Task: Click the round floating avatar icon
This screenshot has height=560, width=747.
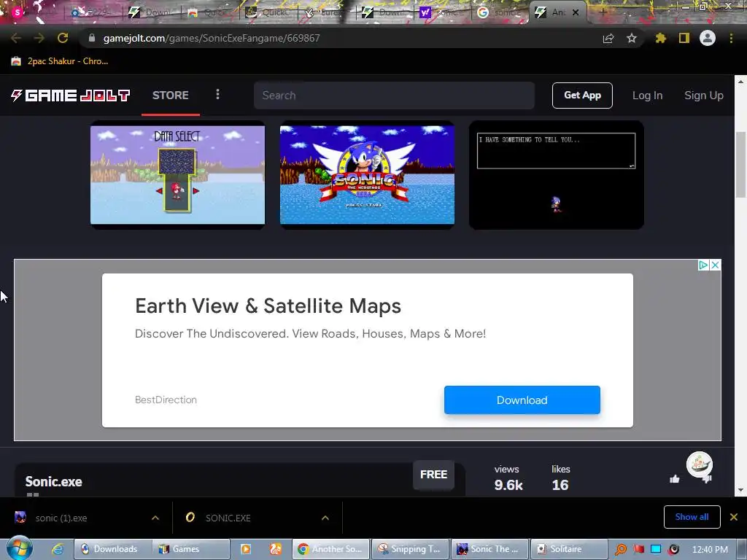Action: pyautogui.click(x=700, y=464)
